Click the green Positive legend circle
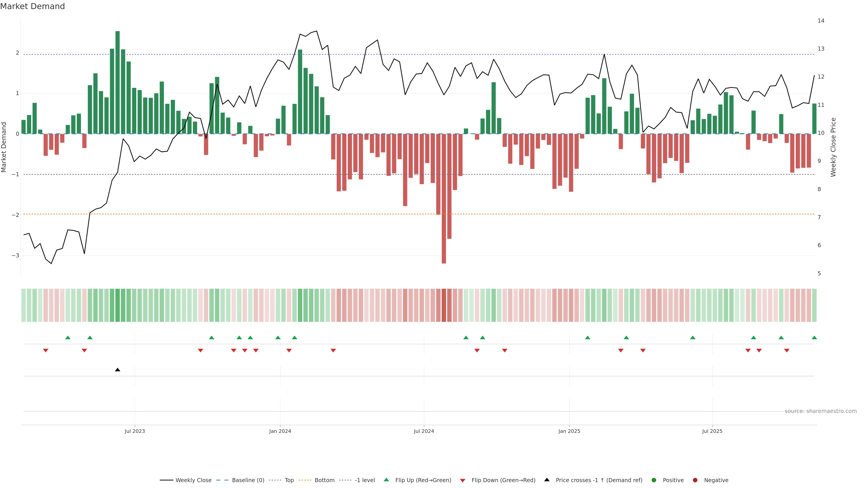 pyautogui.click(x=654, y=480)
